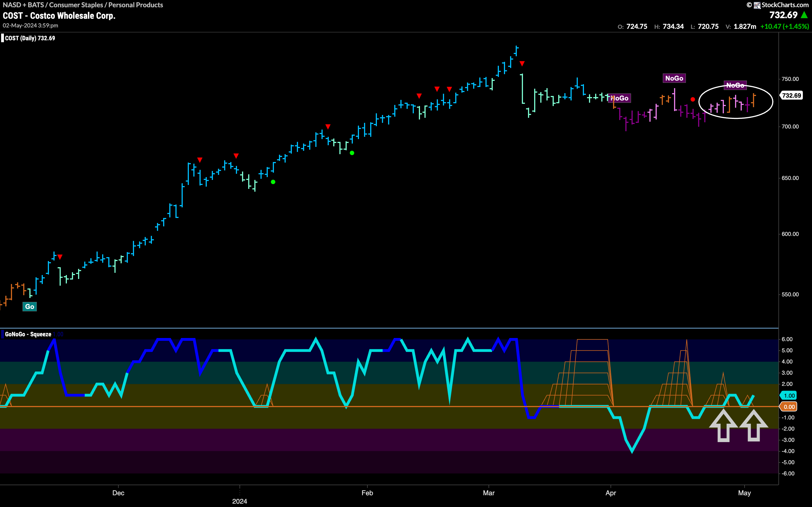The height and width of the screenshot is (507, 812).
Task: Click the 2024 year label on the time axis
Action: pos(240,501)
